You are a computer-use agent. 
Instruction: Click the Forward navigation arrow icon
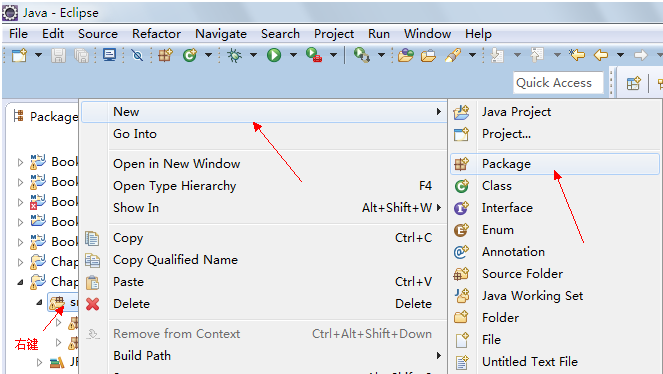(641, 55)
